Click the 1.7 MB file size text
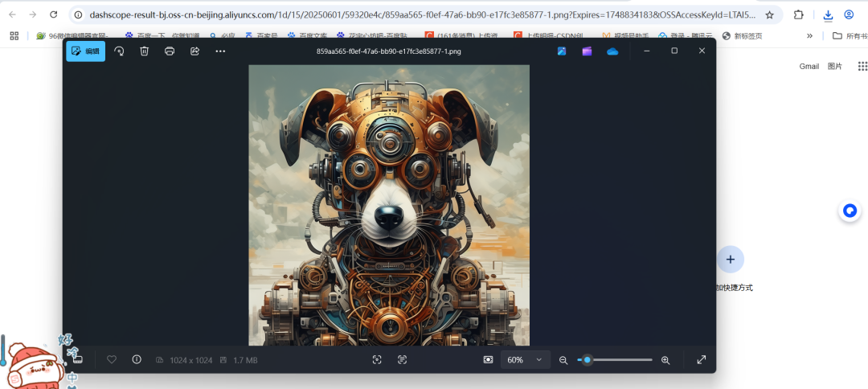The image size is (868, 389). coord(245,360)
